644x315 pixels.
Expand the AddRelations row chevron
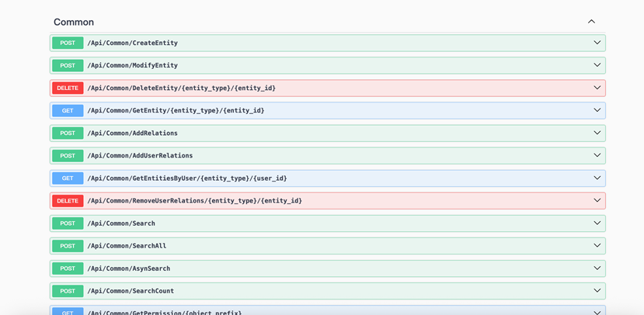tap(597, 133)
